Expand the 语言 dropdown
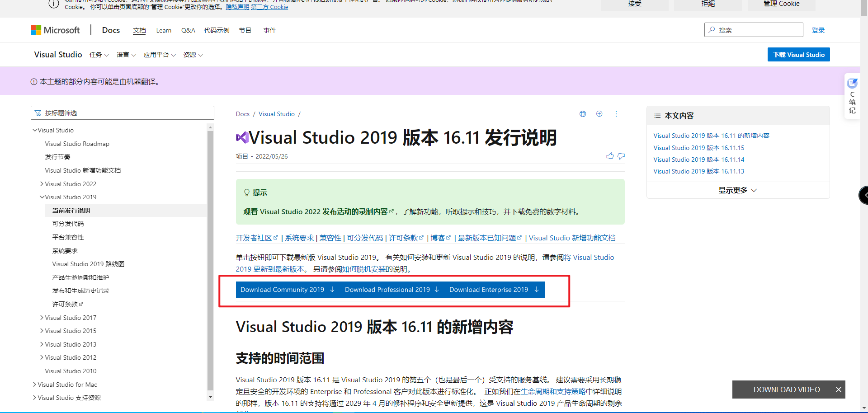The image size is (868, 413). click(x=126, y=55)
